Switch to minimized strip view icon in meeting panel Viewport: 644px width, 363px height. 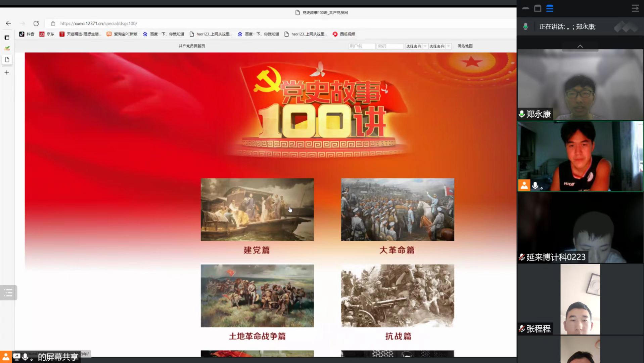point(526,8)
